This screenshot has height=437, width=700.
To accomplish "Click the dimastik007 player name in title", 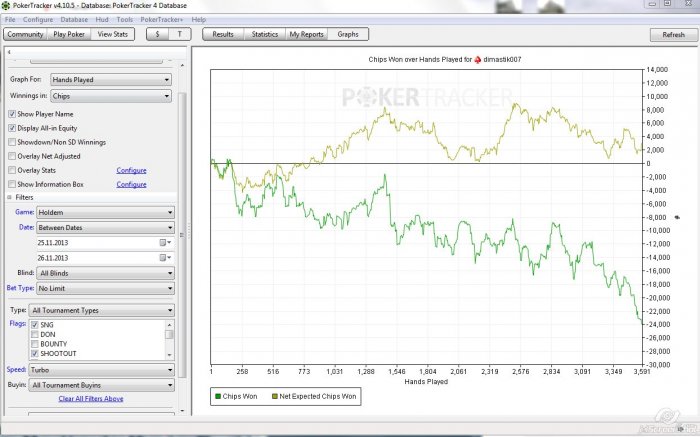I will (502, 59).
